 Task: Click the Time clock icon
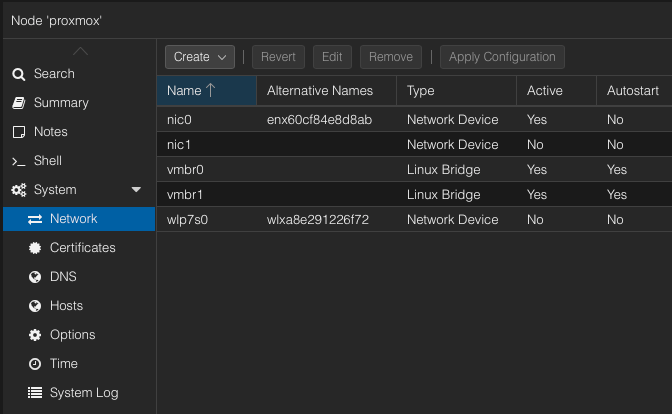click(35, 364)
